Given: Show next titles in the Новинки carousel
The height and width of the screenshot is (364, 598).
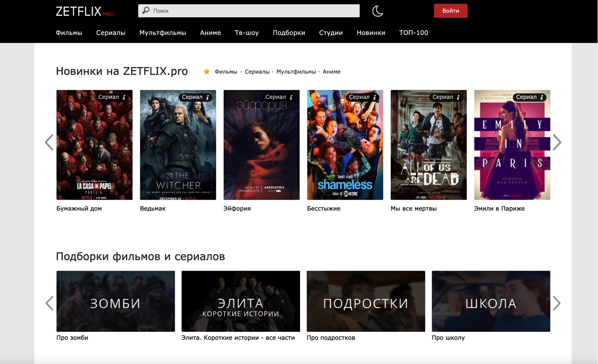Looking at the screenshot, I should (x=557, y=142).
